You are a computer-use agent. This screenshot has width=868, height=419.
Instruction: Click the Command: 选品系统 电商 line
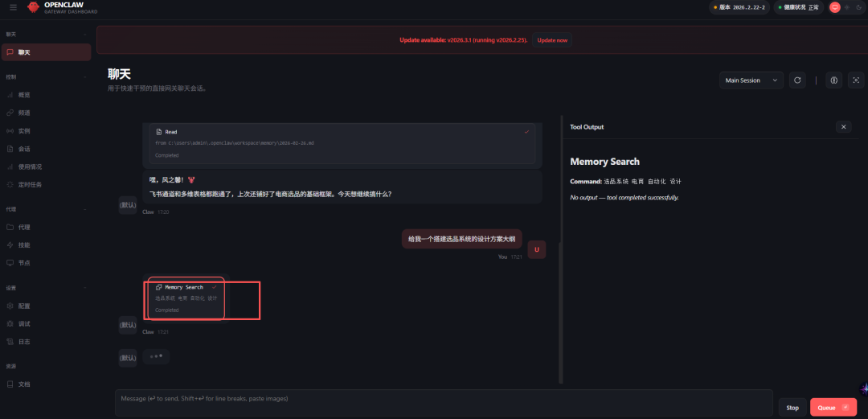(x=625, y=181)
